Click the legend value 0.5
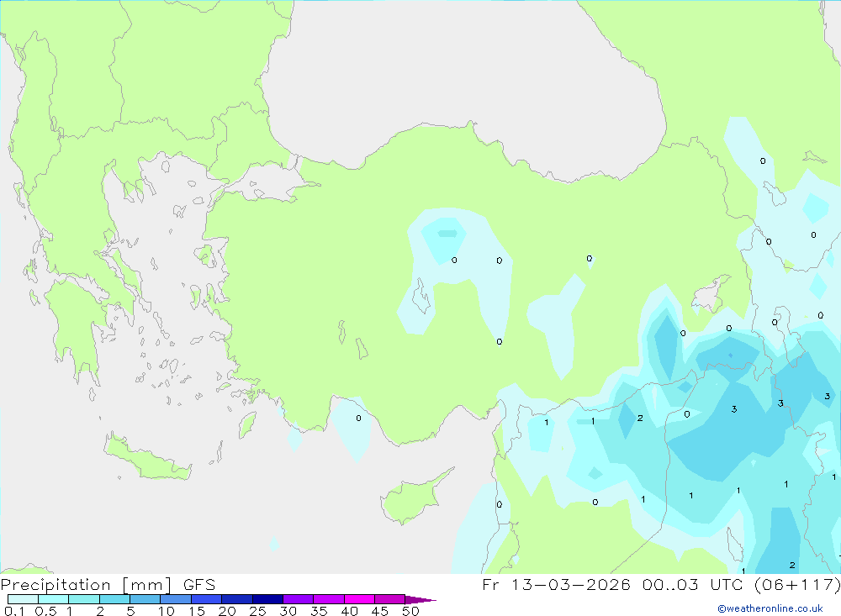 (45, 611)
